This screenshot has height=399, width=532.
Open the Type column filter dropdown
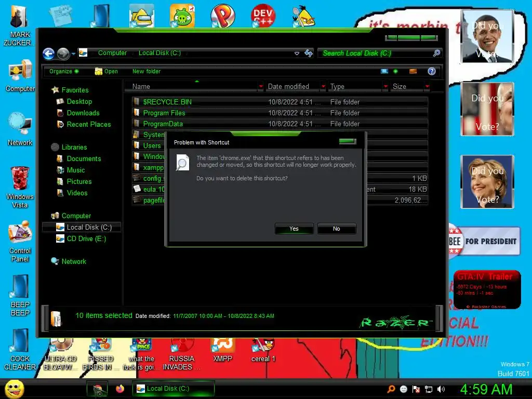tap(385, 87)
